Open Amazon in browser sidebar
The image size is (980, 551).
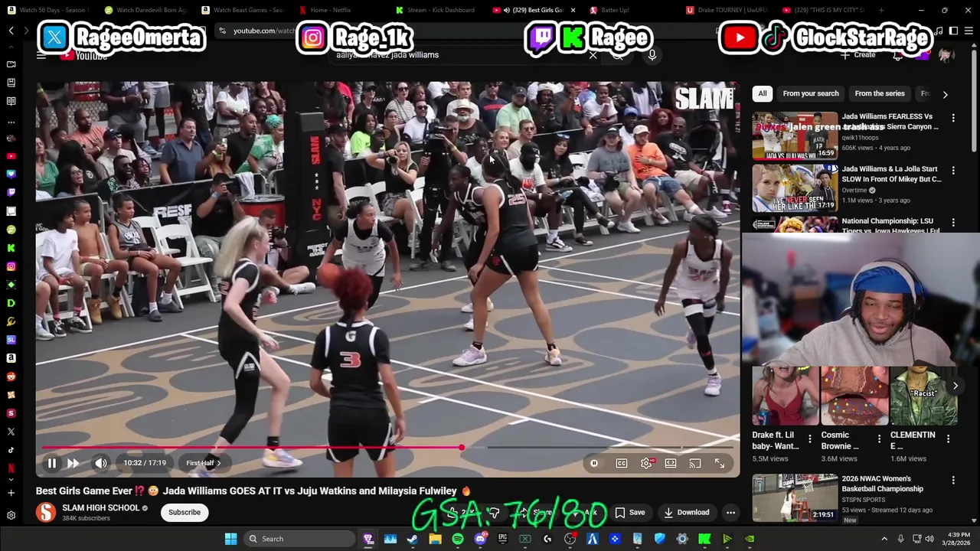pyautogui.click(x=11, y=358)
